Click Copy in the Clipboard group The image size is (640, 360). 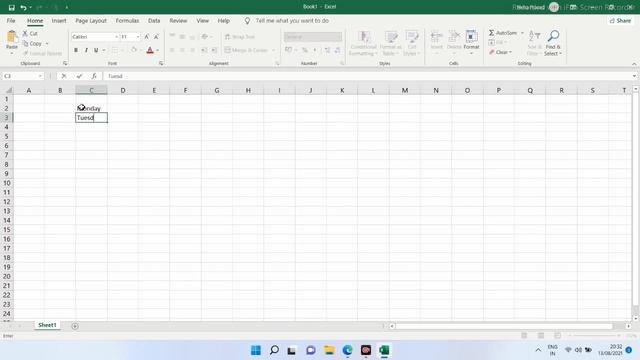32,43
